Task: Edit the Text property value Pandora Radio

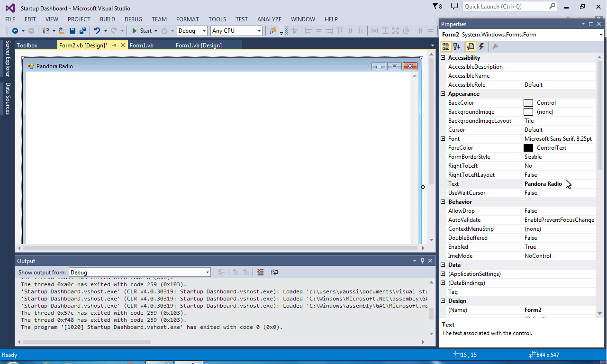Action: 559,184
